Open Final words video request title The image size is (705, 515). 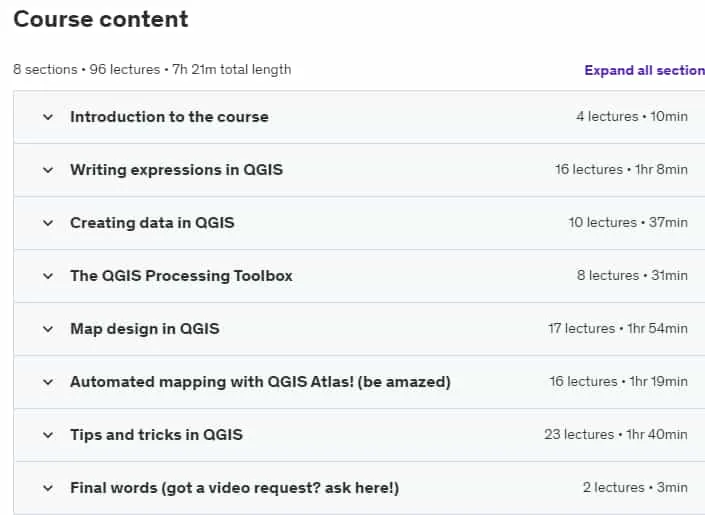[235, 488]
